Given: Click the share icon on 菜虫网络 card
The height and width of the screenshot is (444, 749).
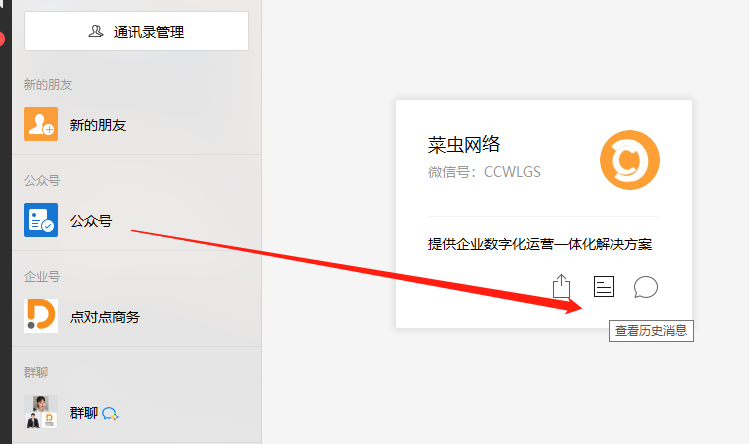Looking at the screenshot, I should [561, 286].
